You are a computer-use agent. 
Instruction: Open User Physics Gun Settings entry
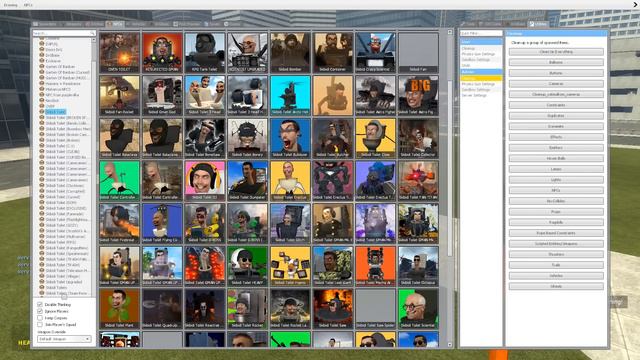click(478, 54)
